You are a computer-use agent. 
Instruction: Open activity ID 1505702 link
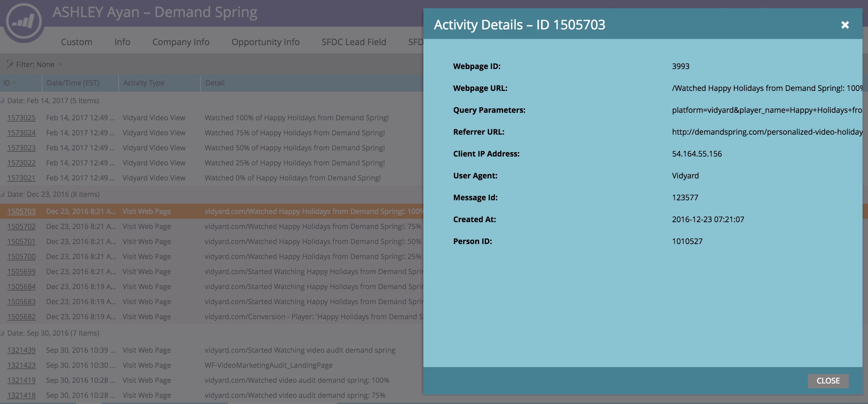(x=21, y=227)
